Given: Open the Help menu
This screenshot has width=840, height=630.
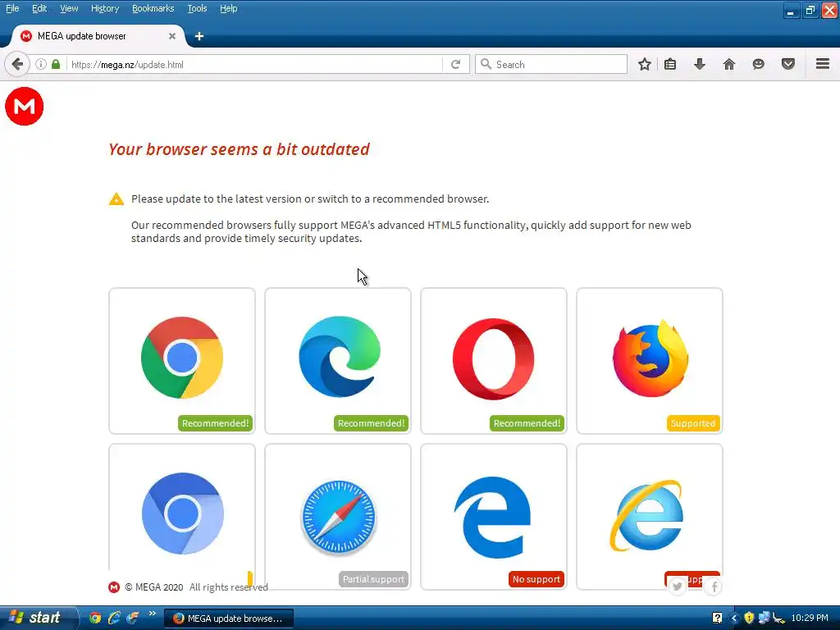Looking at the screenshot, I should [x=228, y=8].
